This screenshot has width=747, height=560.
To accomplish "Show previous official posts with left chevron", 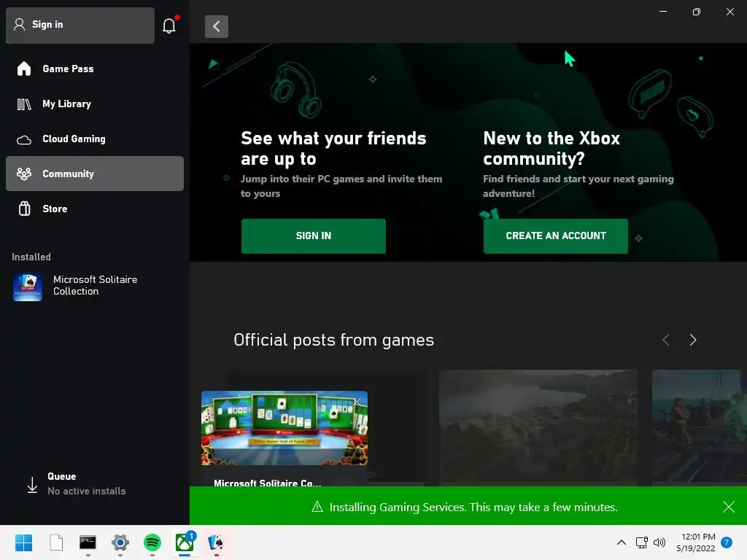I will coord(666,340).
